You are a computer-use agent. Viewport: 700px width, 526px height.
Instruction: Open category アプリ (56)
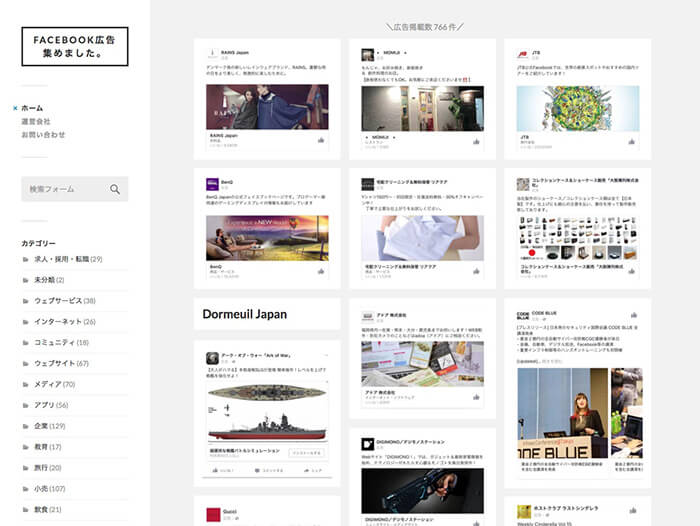coord(51,405)
